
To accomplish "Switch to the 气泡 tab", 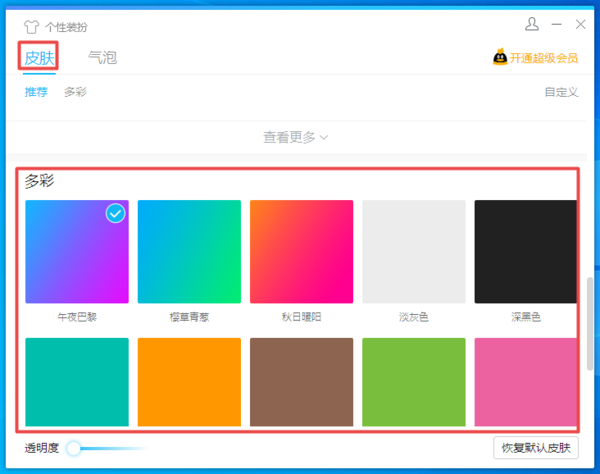I will click(102, 58).
